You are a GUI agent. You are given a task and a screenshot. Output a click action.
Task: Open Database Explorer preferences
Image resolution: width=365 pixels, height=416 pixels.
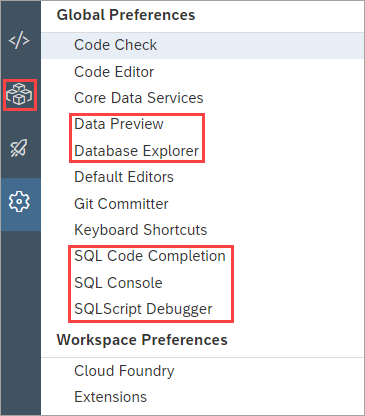tap(137, 151)
